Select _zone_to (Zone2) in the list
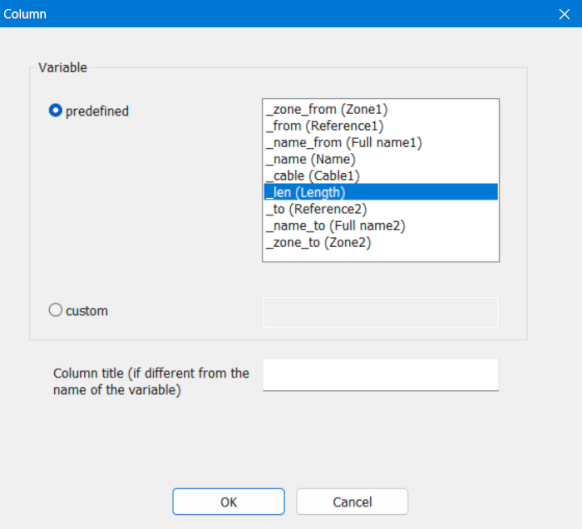This screenshot has width=582, height=529. (x=381, y=242)
